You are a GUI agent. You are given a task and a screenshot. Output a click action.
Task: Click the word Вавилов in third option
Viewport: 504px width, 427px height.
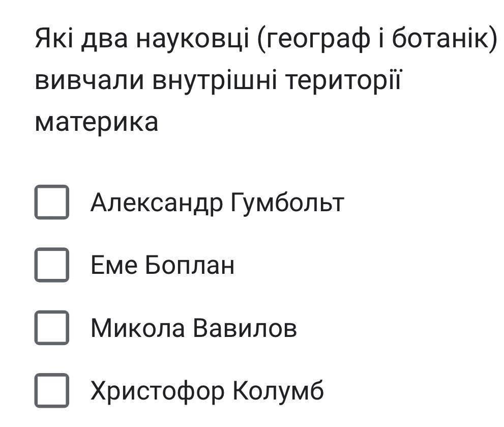tap(245, 328)
